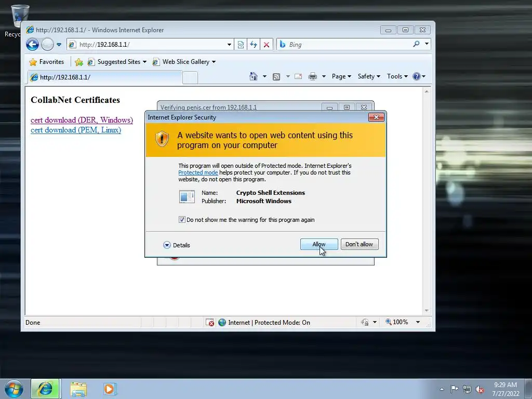The height and width of the screenshot is (399, 532).
Task: Click the pop-up blocker status bar icon
Action: [210, 322]
